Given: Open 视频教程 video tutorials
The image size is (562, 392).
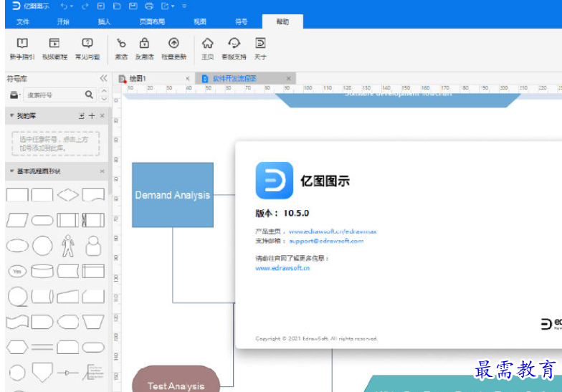Looking at the screenshot, I should [54, 49].
